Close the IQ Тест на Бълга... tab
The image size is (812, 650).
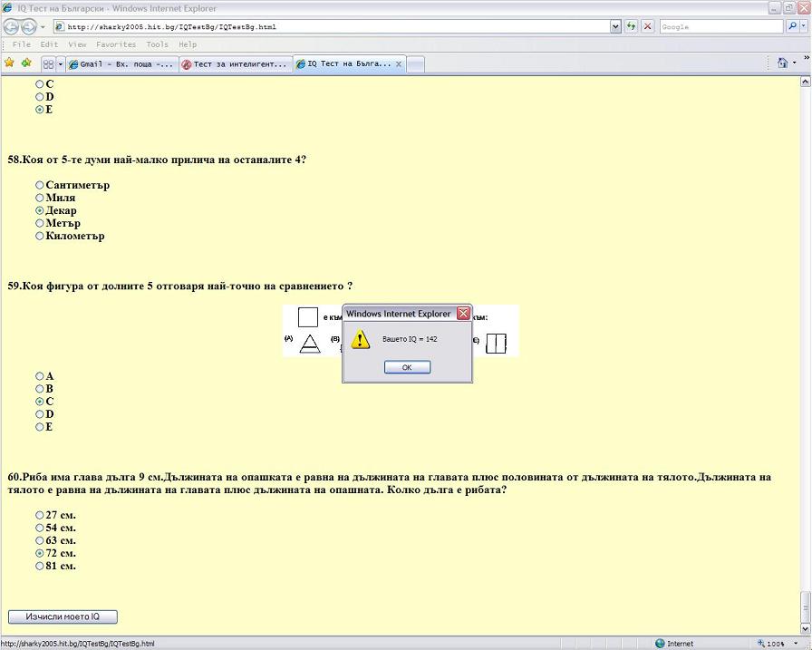coord(399,64)
